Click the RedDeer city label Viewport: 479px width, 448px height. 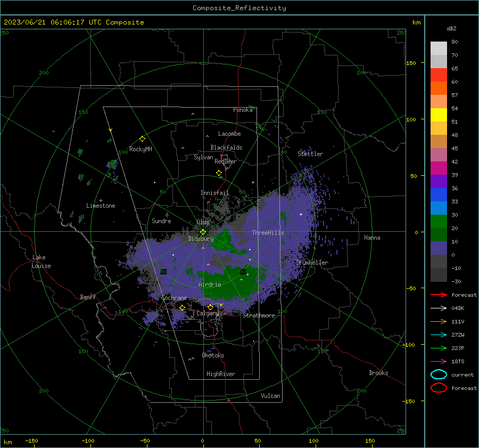pyautogui.click(x=226, y=161)
